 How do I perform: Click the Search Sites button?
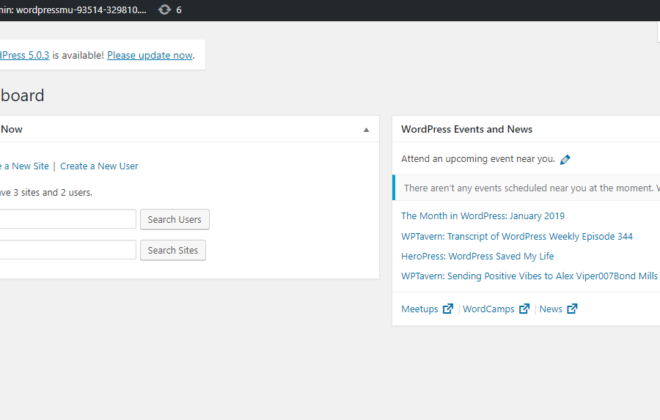click(x=173, y=250)
